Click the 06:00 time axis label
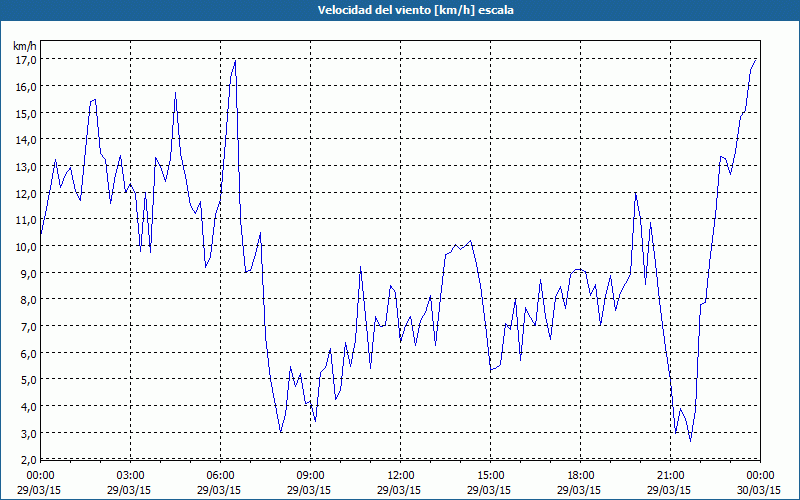This screenshot has height=500, width=800. (x=220, y=476)
